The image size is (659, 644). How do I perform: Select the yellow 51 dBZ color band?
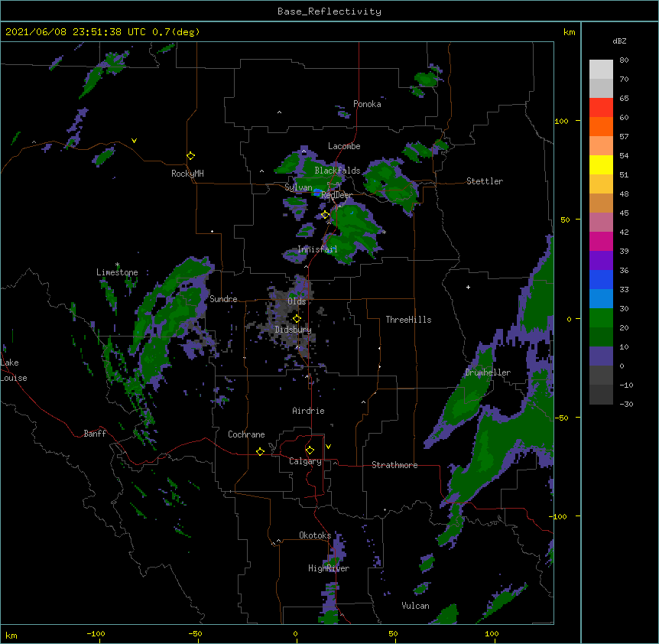tap(601, 164)
